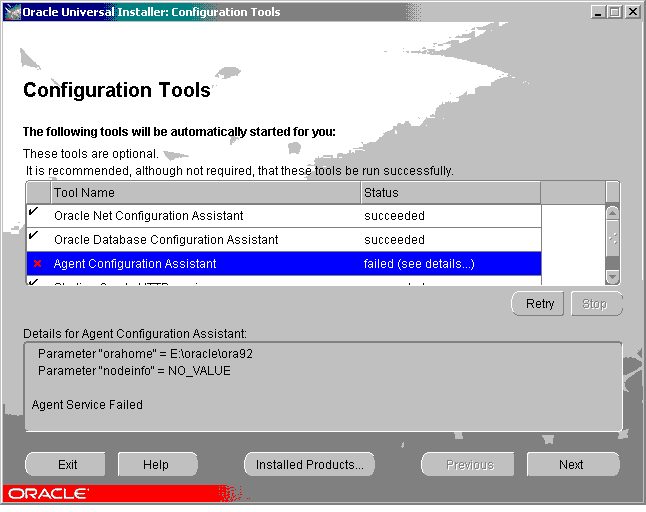Proceed with the Next button

coord(571,464)
